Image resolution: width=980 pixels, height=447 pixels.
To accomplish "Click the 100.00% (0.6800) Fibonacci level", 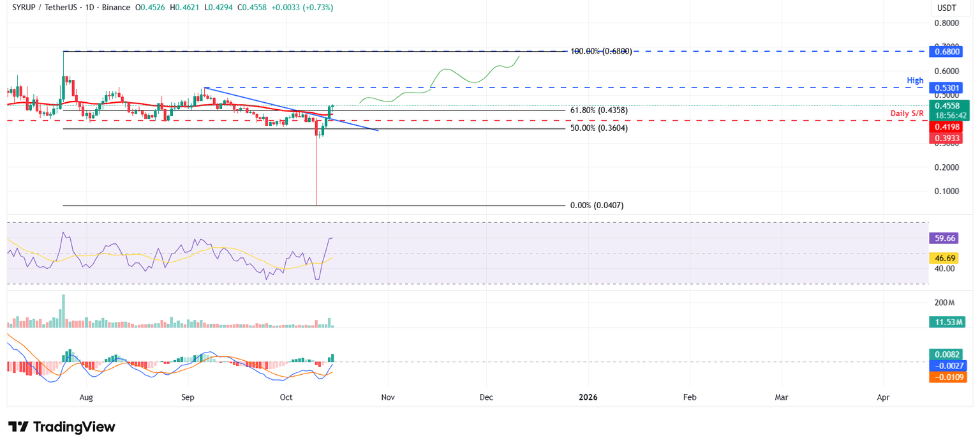I will pos(598,51).
